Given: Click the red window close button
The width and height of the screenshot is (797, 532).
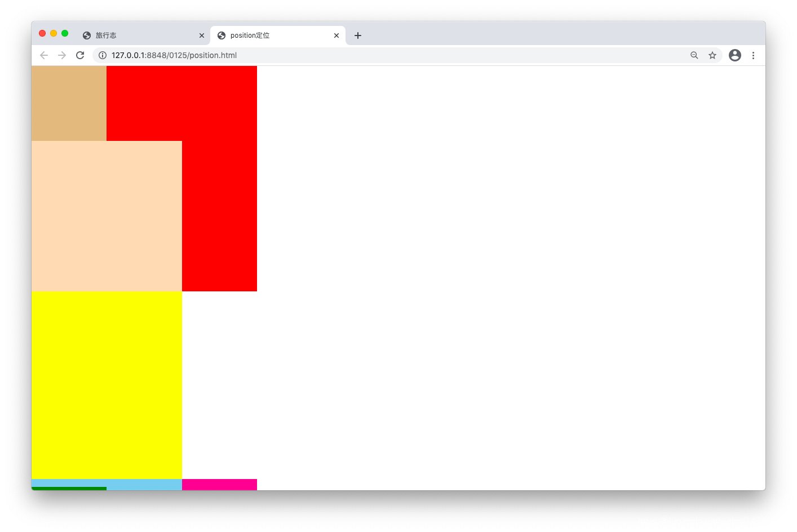Looking at the screenshot, I should pos(42,33).
